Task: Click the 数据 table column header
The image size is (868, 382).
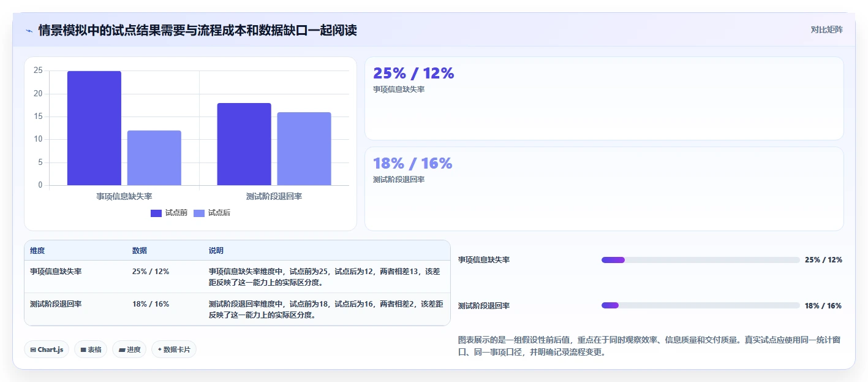Action: pos(140,251)
